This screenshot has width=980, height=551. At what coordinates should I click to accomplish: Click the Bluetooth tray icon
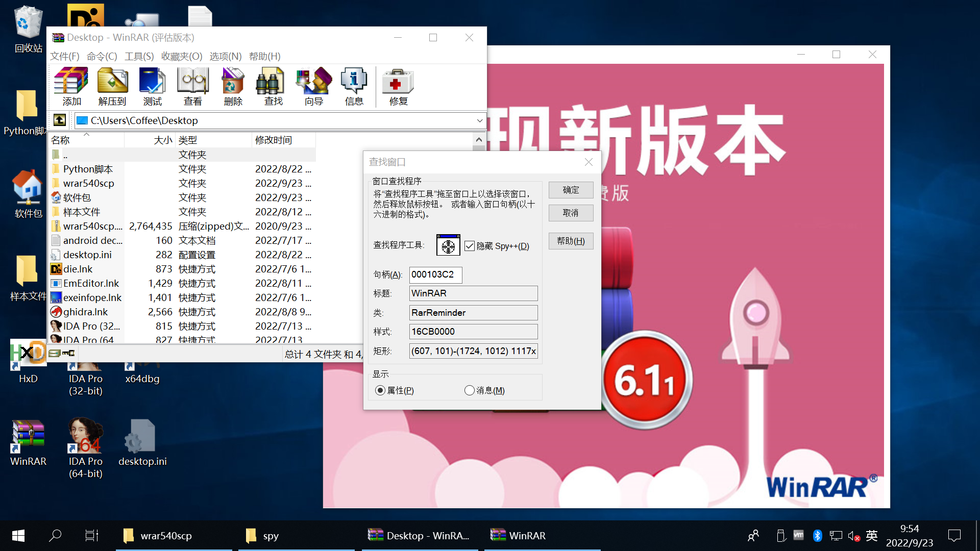[x=817, y=536]
